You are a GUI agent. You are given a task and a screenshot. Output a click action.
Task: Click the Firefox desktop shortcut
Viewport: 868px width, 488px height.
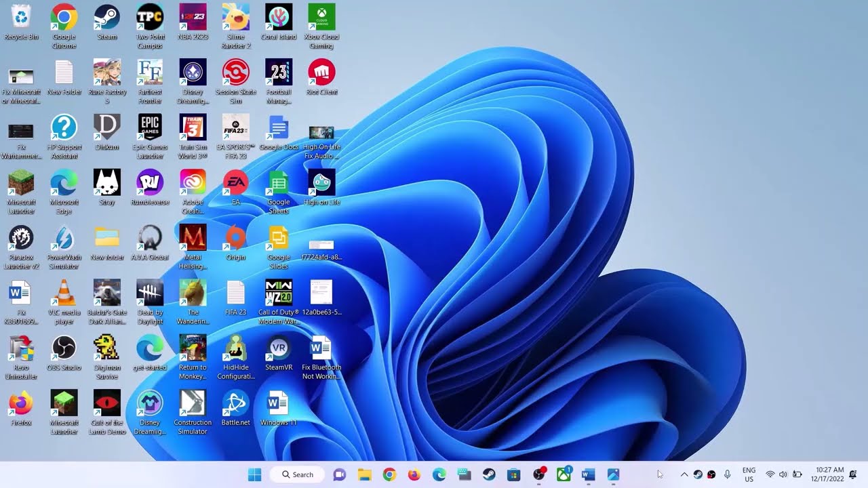21,408
